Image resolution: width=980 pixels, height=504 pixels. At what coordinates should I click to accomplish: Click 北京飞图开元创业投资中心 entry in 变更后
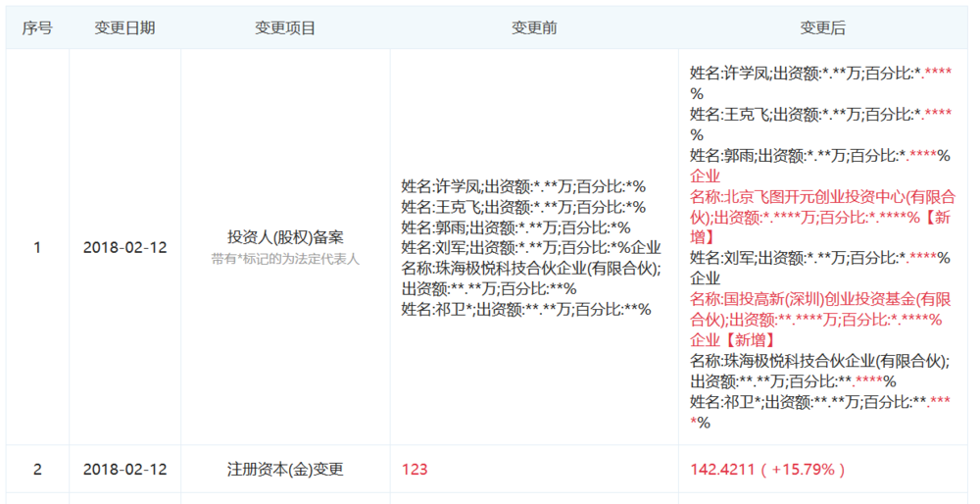coord(822,217)
